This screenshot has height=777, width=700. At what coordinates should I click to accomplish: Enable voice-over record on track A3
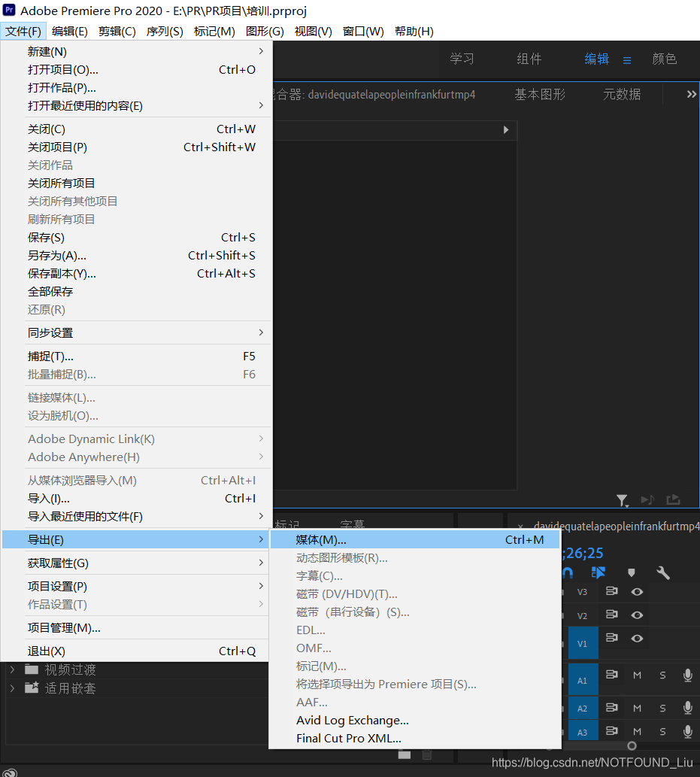(x=688, y=731)
